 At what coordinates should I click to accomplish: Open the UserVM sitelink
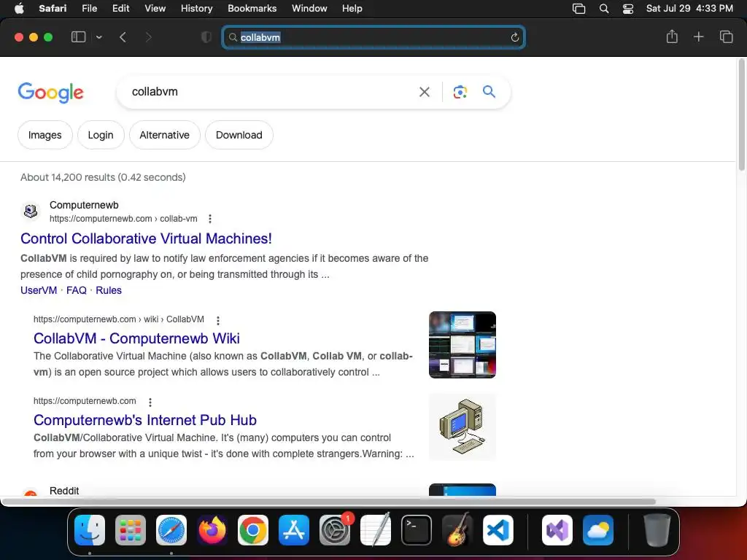pos(39,290)
